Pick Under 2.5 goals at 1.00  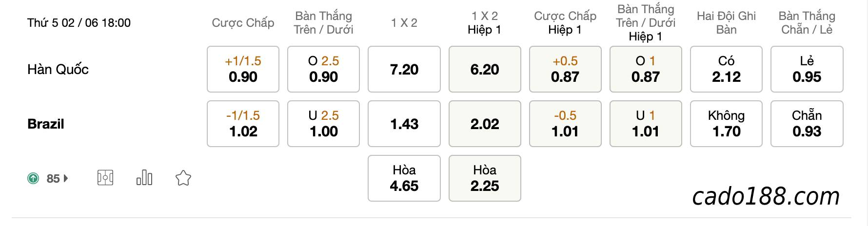(x=323, y=124)
